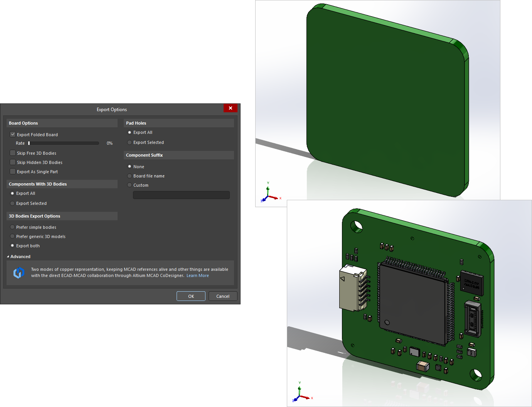Select Export Selected under Pad Holes
This screenshot has width=532, height=407.
coord(130,142)
